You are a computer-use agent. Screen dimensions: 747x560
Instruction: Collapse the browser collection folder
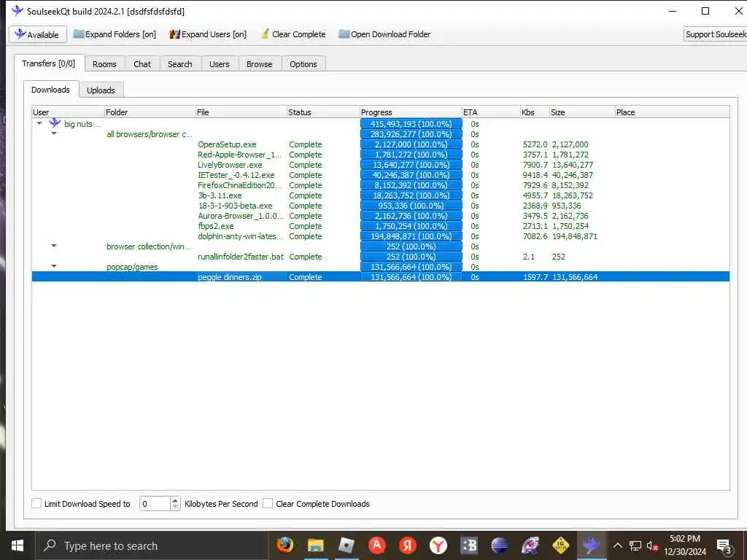(54, 246)
